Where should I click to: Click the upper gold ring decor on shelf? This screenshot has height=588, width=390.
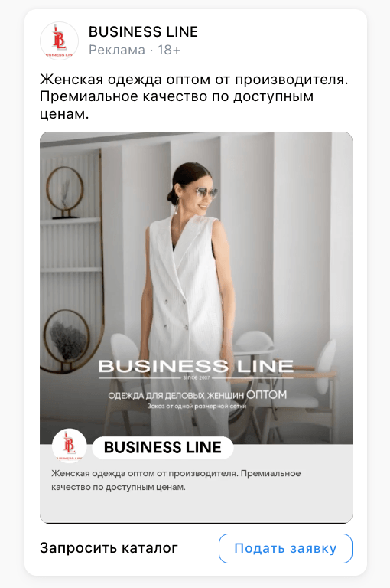click(65, 192)
